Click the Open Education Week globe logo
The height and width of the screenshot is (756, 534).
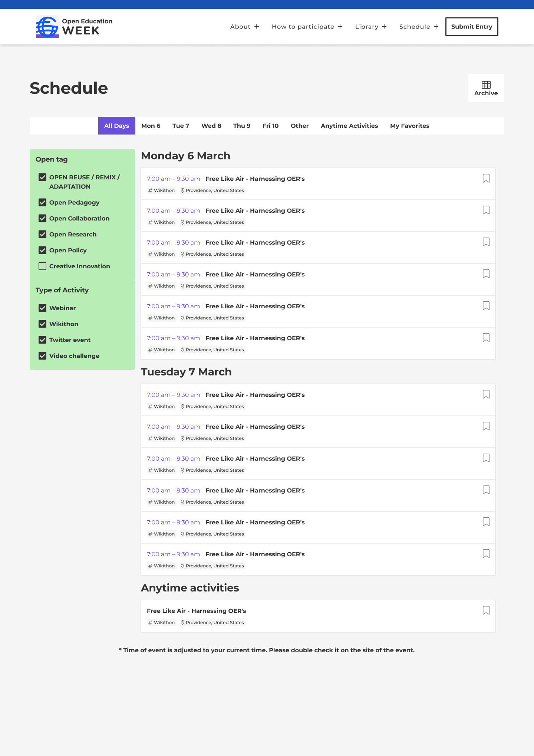47,27
